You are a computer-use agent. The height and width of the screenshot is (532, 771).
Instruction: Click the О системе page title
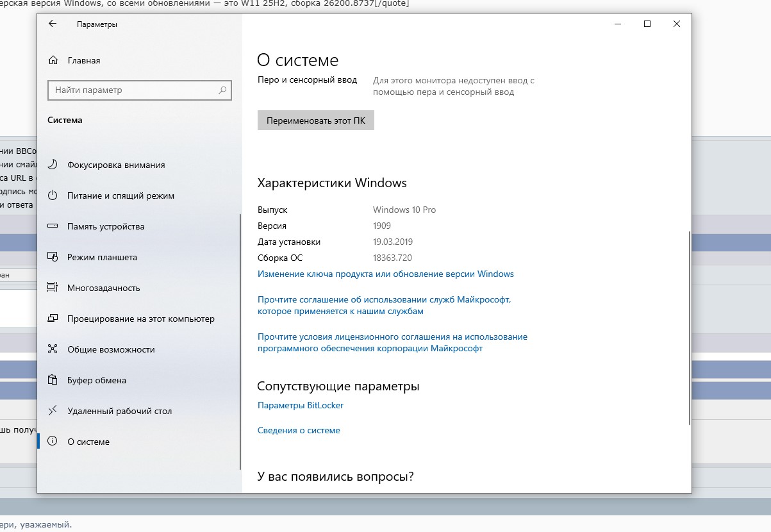(x=297, y=60)
